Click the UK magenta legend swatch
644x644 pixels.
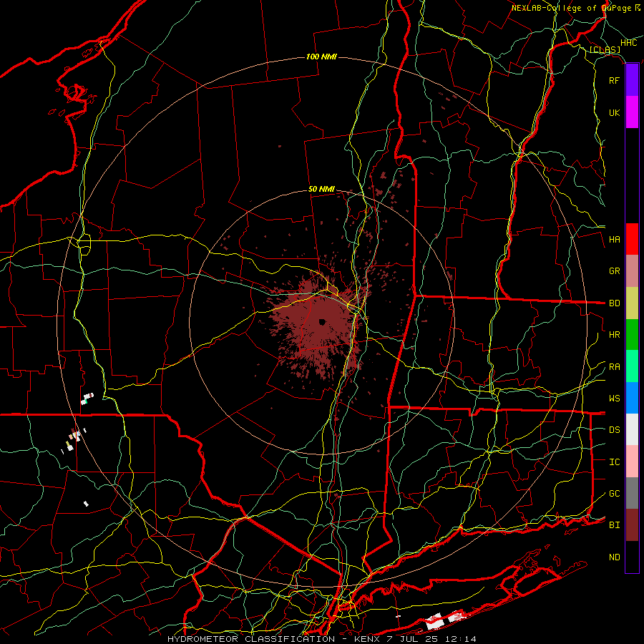click(x=632, y=112)
